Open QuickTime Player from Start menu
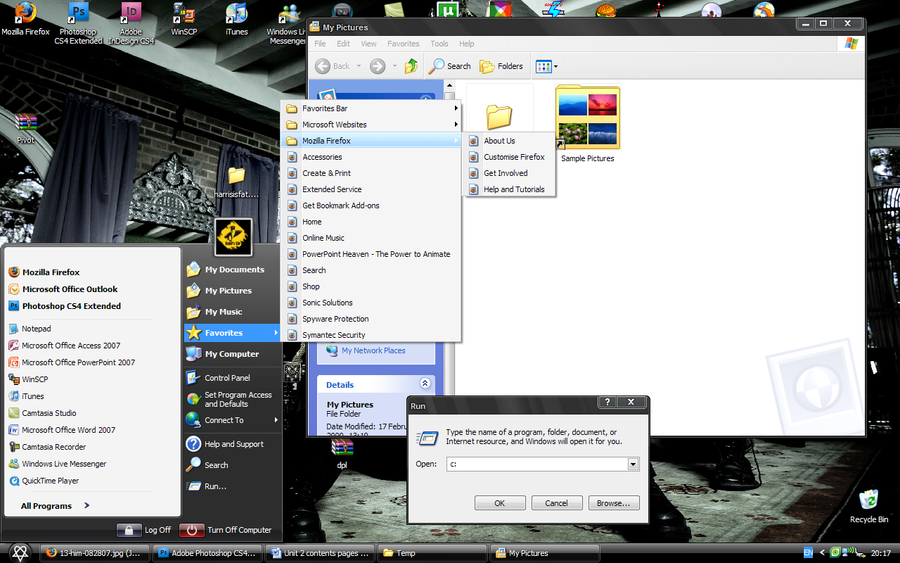900x563 pixels. [x=44, y=480]
